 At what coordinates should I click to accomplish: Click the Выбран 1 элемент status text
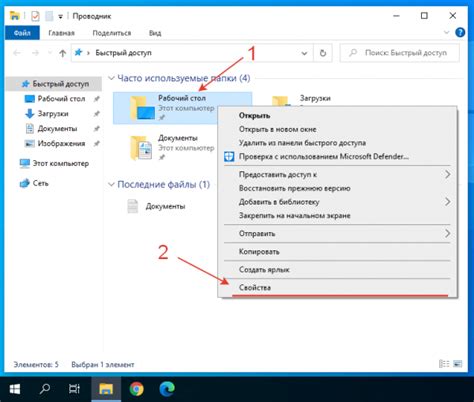point(103,365)
